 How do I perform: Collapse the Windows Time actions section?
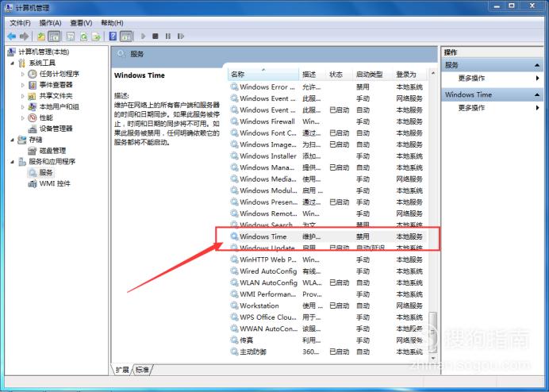coord(537,94)
